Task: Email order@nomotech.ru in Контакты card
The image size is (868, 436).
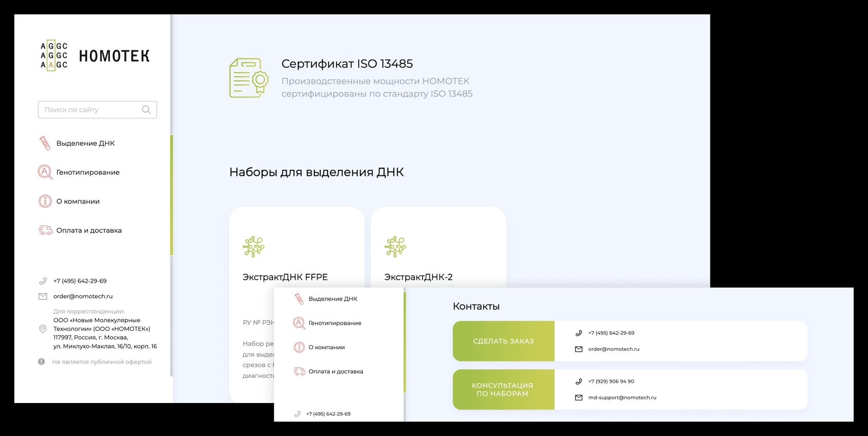Action: pos(614,349)
